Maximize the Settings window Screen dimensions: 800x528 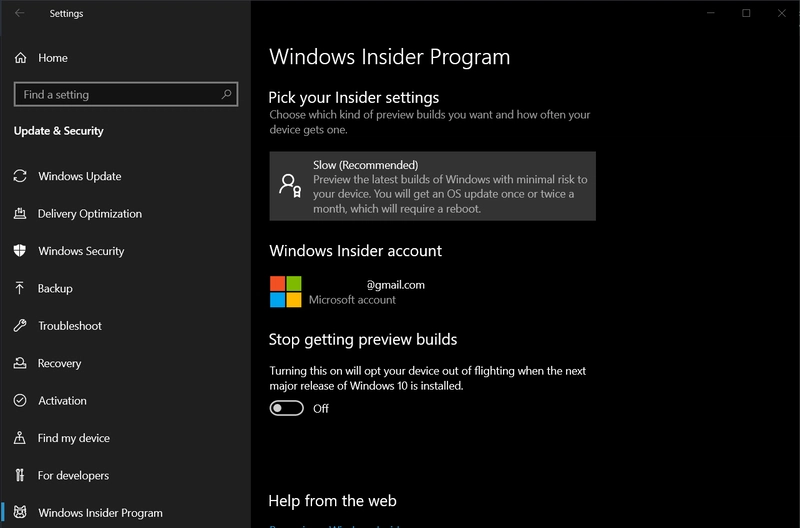coord(746,13)
